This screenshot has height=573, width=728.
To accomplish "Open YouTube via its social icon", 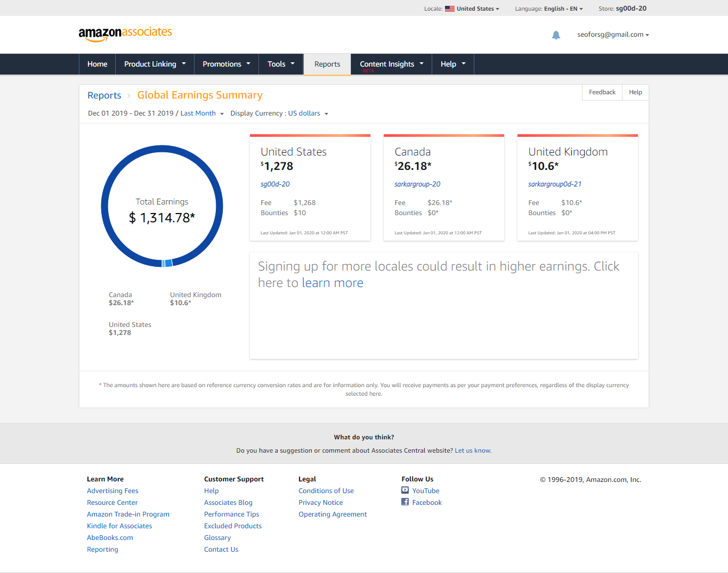I will tap(405, 490).
